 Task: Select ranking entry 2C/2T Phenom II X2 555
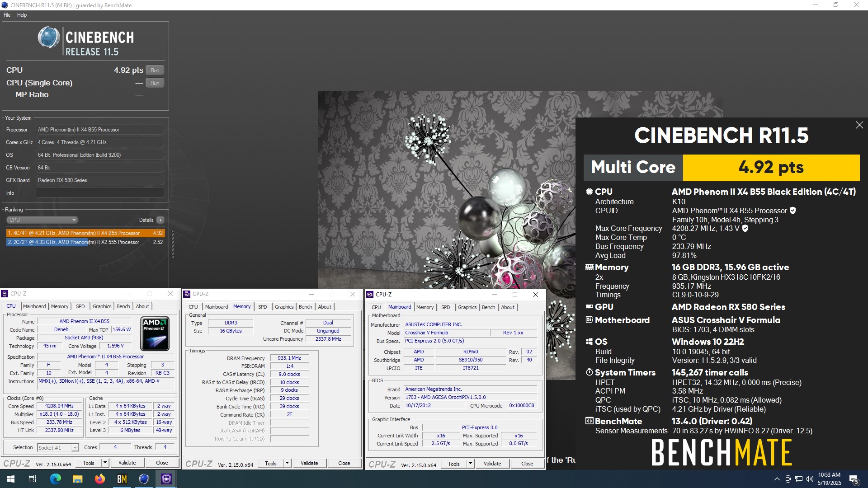point(85,242)
